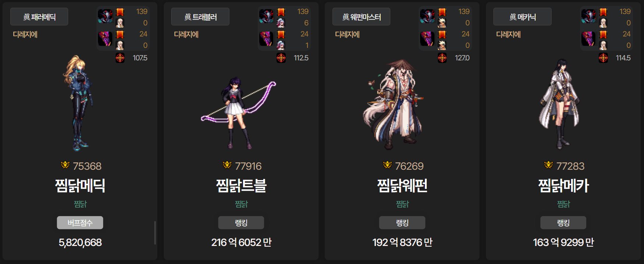644x264 pixels.
Task: Click the 랭킹 button under 찜닭웨펀
Action: coord(402,223)
